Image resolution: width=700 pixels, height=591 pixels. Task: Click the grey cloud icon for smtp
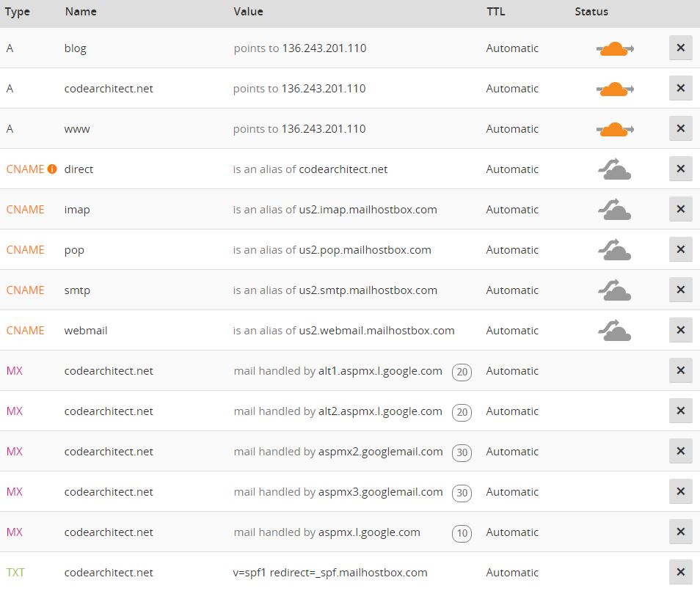(x=614, y=290)
